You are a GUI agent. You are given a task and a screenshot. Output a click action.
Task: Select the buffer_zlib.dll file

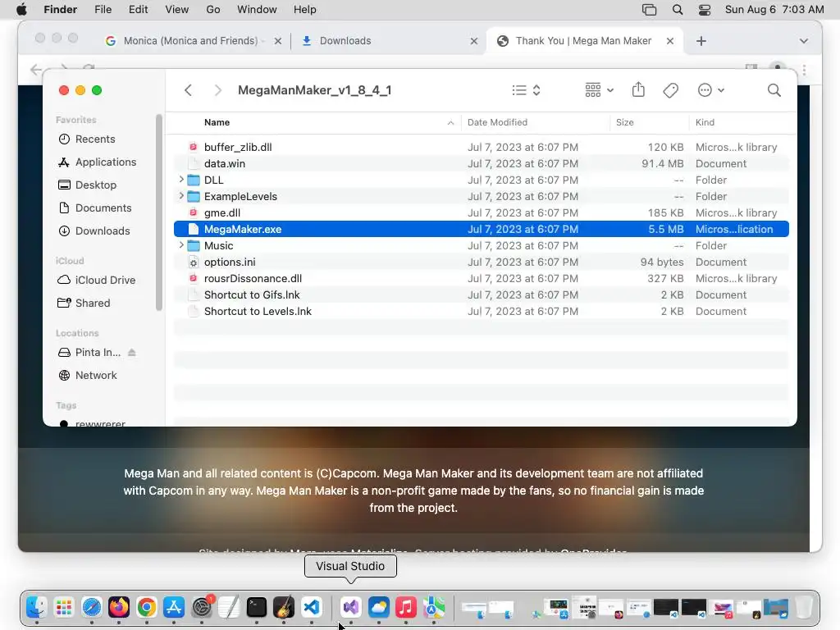click(481, 147)
